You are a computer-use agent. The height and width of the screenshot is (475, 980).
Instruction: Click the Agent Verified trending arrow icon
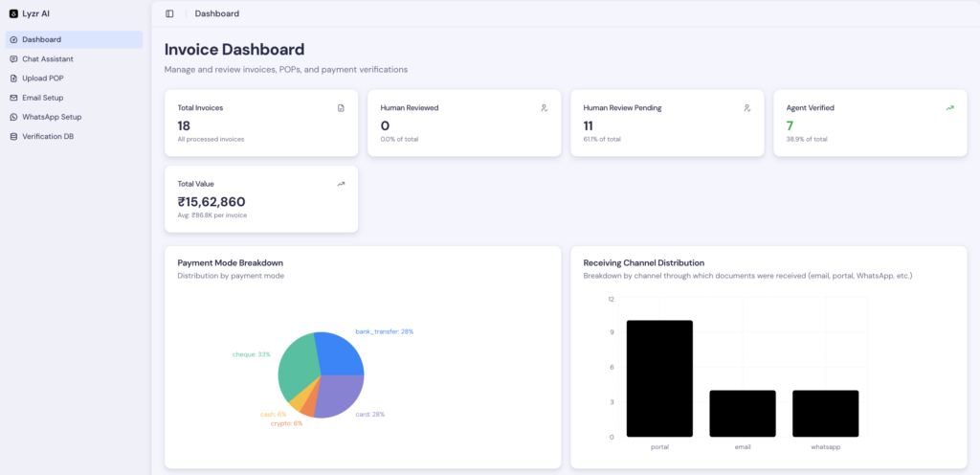click(949, 108)
